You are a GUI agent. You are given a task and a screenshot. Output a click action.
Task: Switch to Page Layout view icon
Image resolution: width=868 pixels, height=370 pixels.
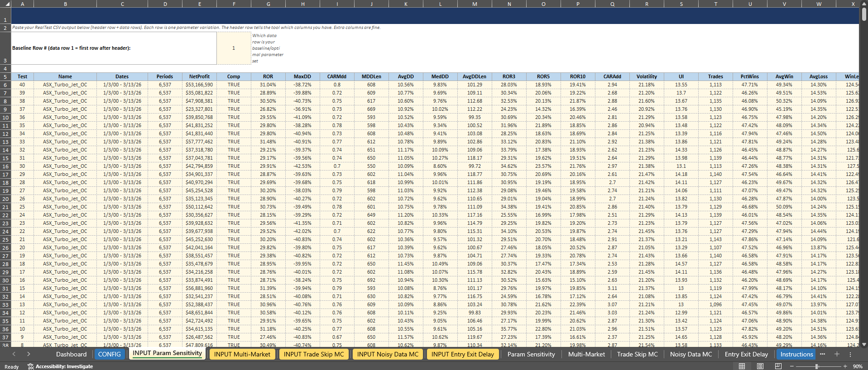click(x=760, y=366)
